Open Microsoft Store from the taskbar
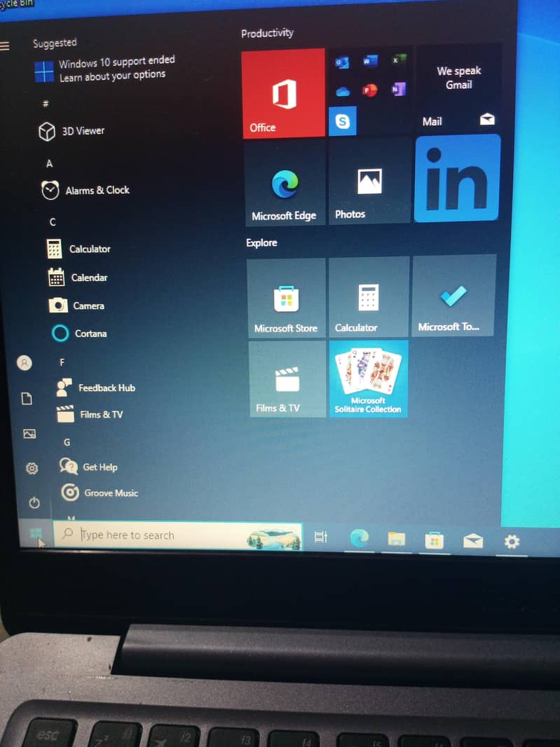This screenshot has width=560, height=747. (434, 540)
